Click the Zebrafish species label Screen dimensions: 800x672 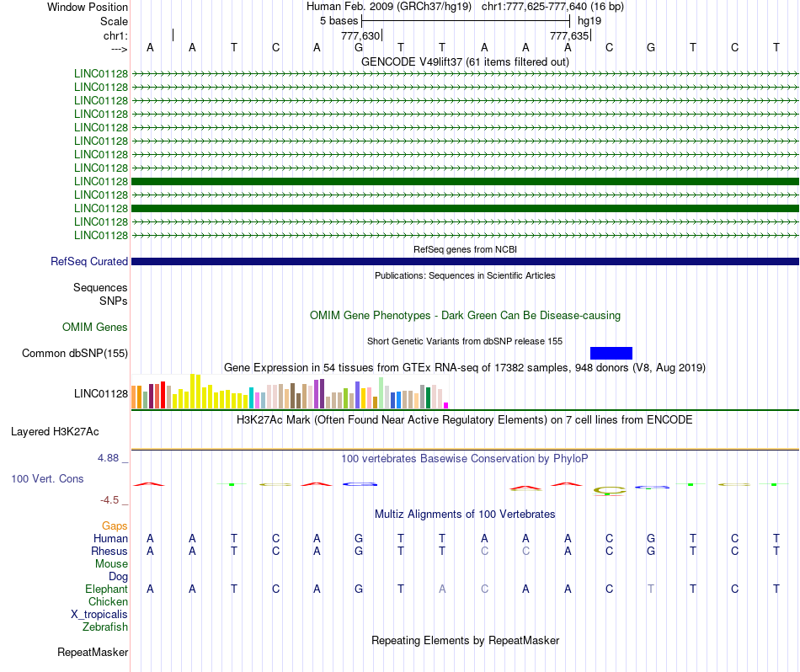coord(105,627)
